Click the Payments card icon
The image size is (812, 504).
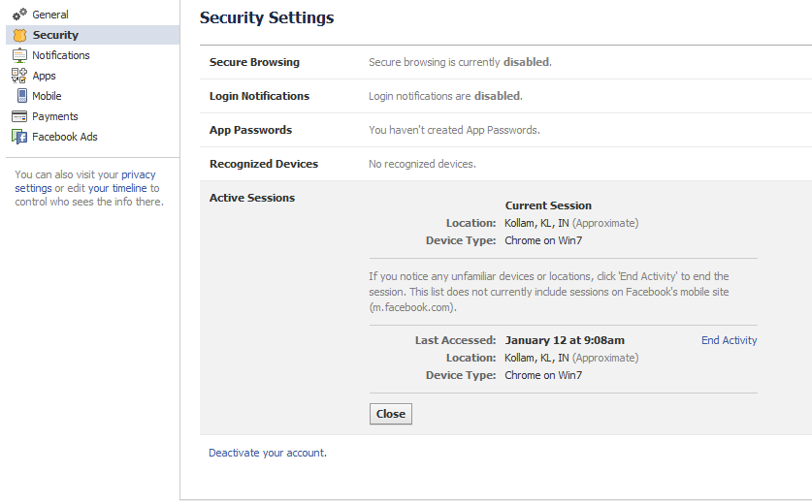[x=19, y=116]
